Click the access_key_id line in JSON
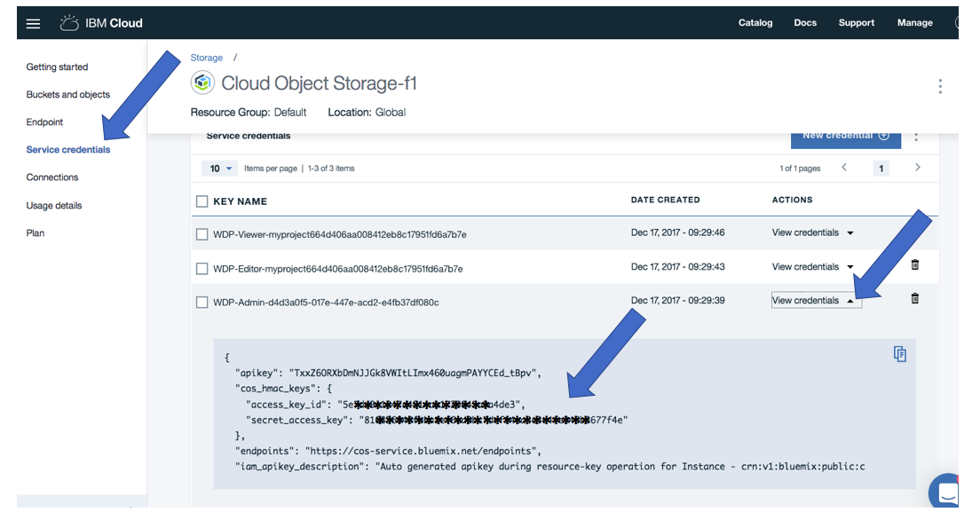Image resolution: width=980 pixels, height=520 pixels. [x=385, y=405]
